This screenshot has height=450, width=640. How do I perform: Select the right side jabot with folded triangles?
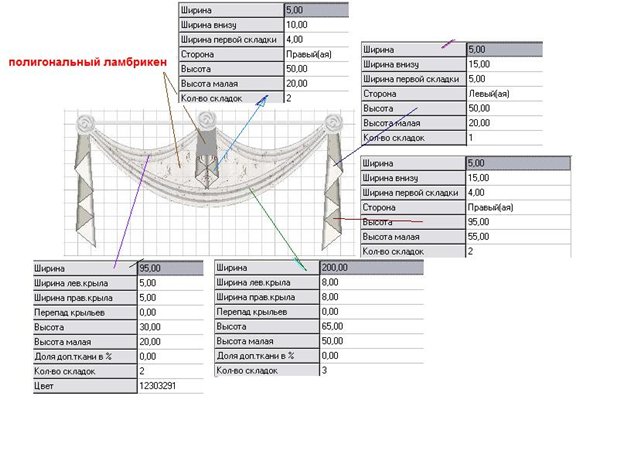click(x=330, y=195)
